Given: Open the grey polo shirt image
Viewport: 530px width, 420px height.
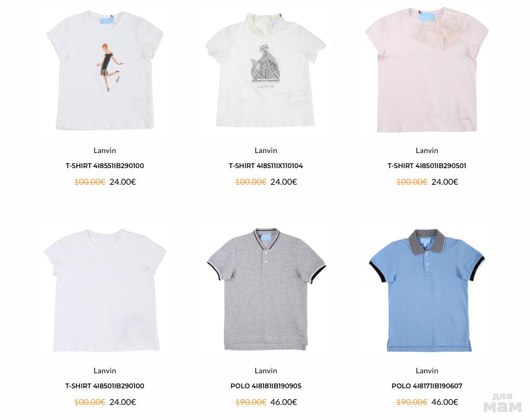Looking at the screenshot, I should coord(266,289).
